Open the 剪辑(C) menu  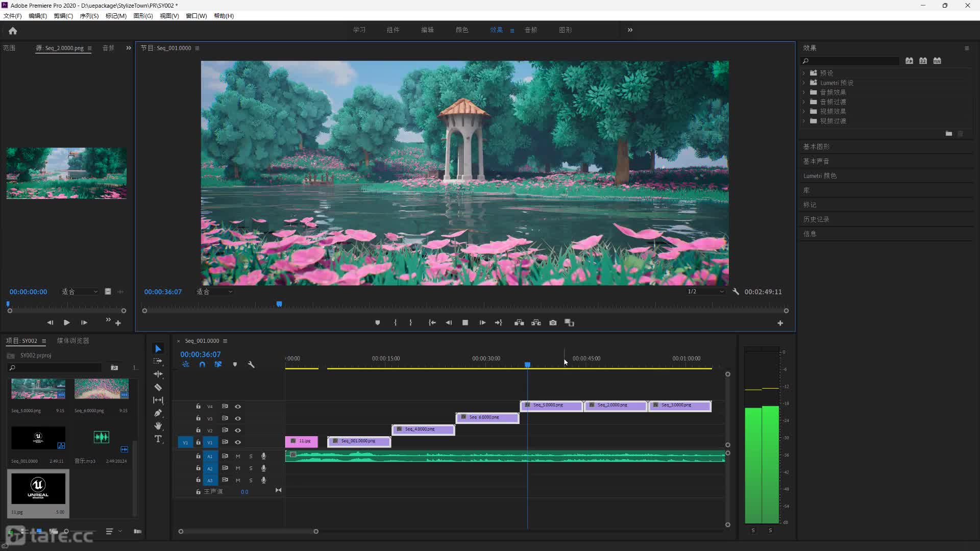[x=63, y=16]
